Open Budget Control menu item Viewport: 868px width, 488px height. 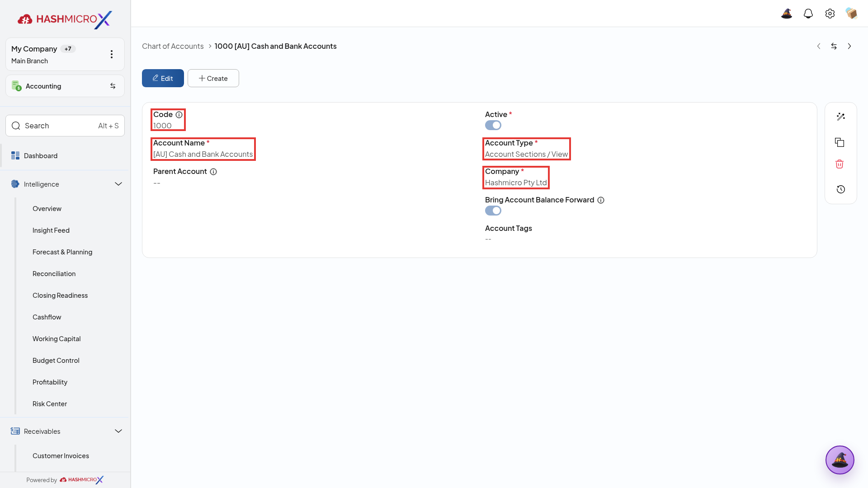point(56,360)
